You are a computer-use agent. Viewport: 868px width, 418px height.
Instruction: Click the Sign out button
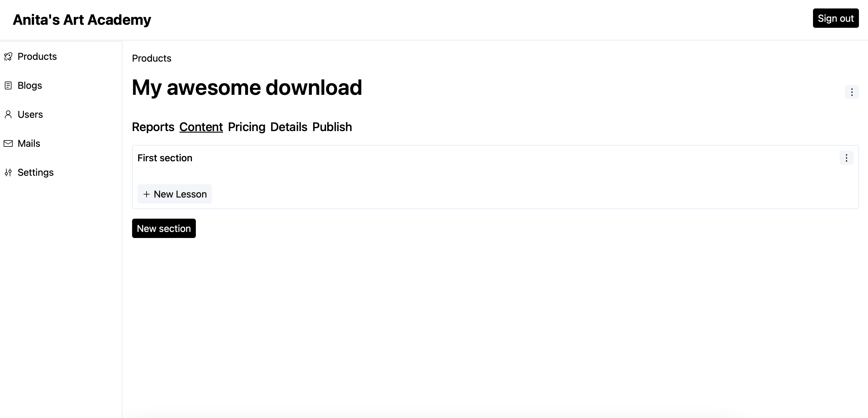pyautogui.click(x=835, y=18)
